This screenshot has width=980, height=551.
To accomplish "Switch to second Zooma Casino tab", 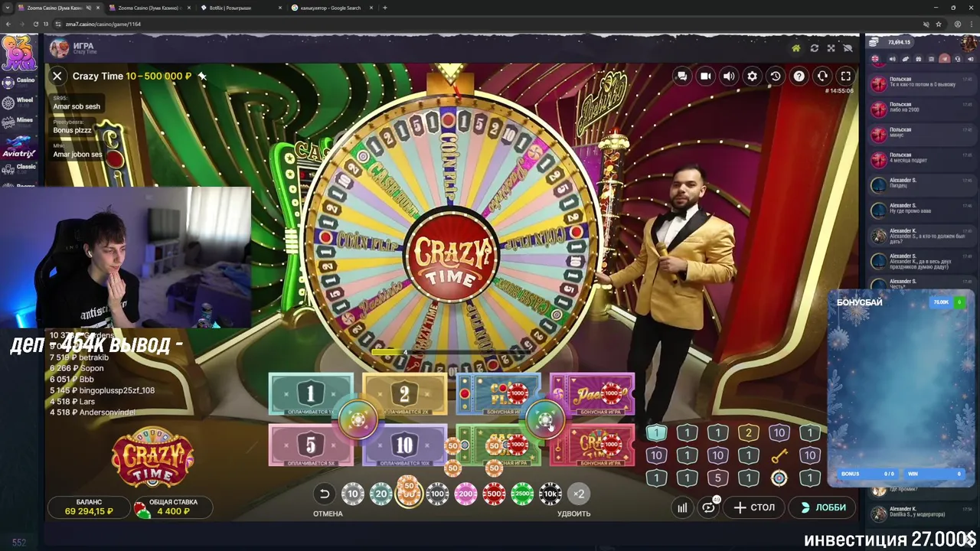I will click(150, 8).
